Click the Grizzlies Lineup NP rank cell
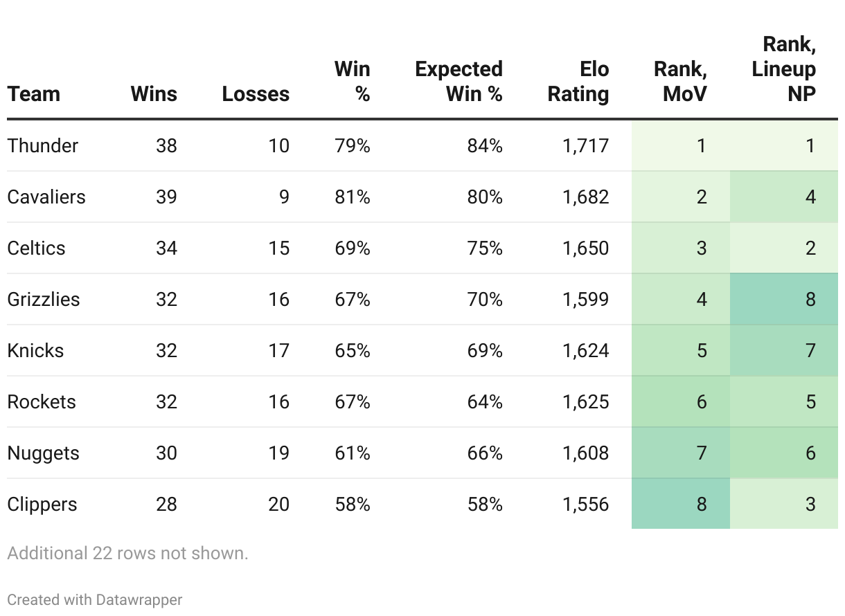The image size is (845, 616). click(783, 299)
